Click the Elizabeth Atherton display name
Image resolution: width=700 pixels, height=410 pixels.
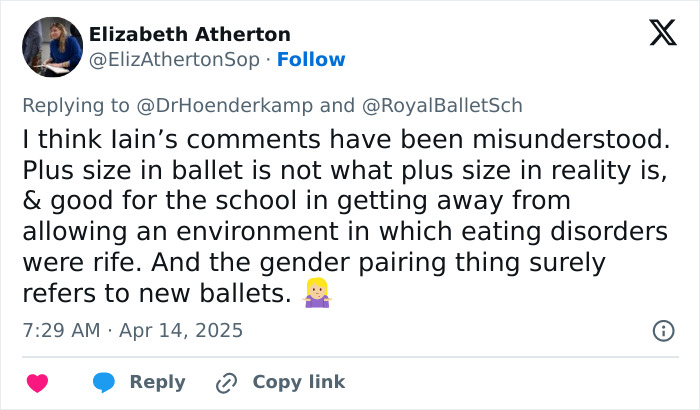click(x=190, y=34)
